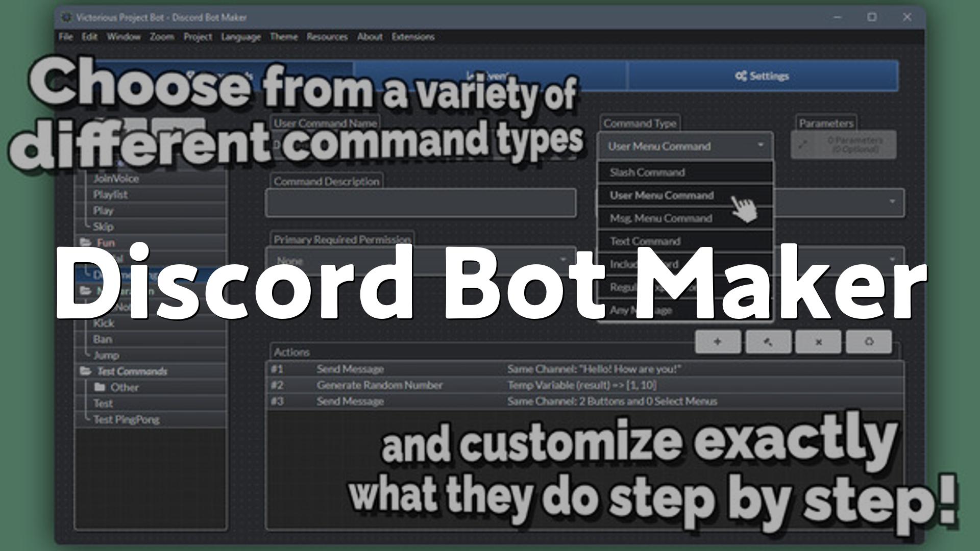Screen dimensions: 980x551
Task: Select the Play command
Action: click(x=151, y=211)
